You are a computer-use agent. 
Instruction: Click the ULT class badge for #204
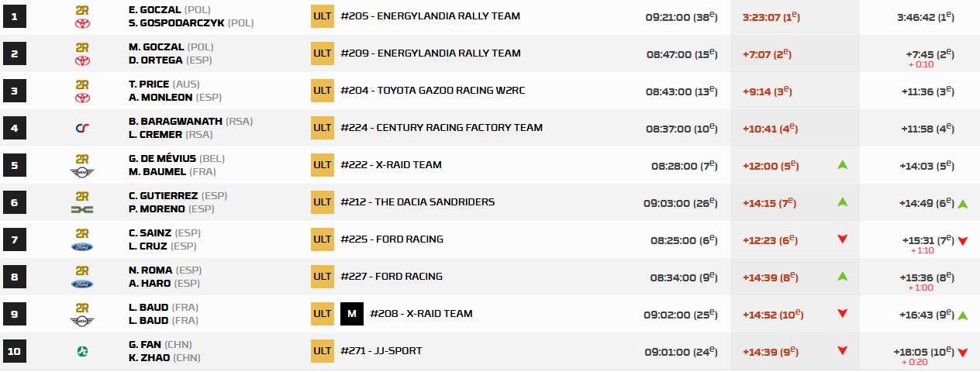click(323, 91)
